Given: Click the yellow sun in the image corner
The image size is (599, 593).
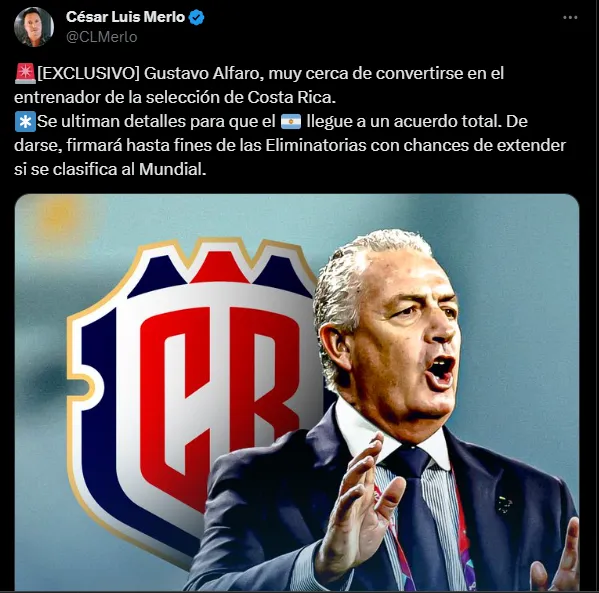Looking at the screenshot, I should (57, 217).
